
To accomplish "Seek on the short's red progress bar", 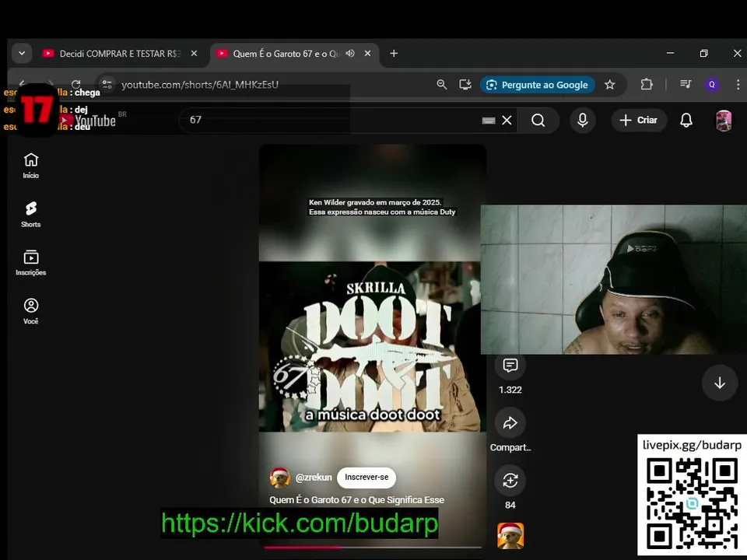I will click(373, 547).
